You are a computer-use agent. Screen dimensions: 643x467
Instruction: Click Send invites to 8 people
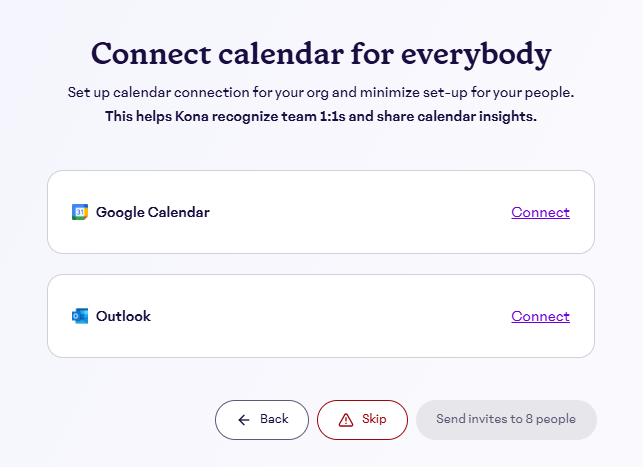click(x=506, y=420)
